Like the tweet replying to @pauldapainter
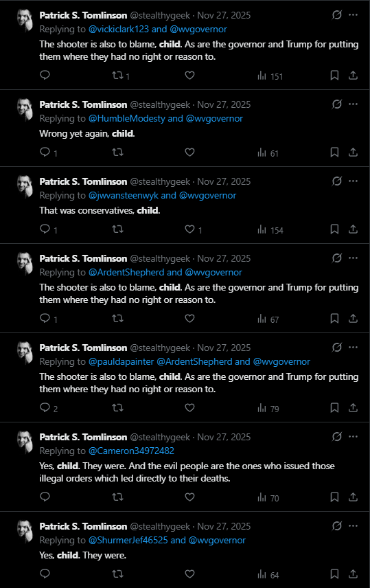Screen dimensions: 370x588 (x=189, y=407)
